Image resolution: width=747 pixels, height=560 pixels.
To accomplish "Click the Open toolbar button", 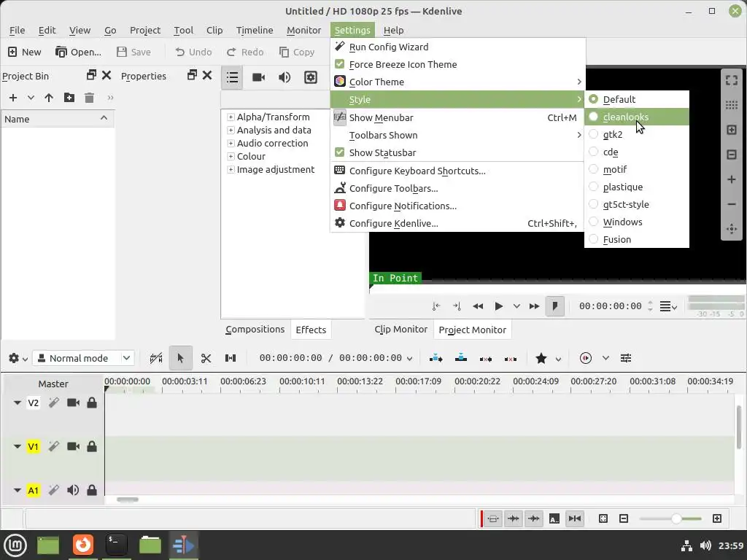I will [78, 52].
